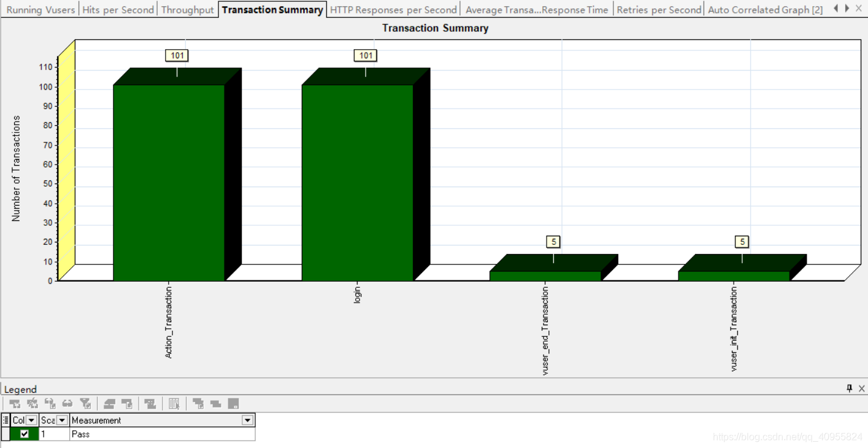
Task: Open the Retries per Second tab
Action: coord(659,10)
